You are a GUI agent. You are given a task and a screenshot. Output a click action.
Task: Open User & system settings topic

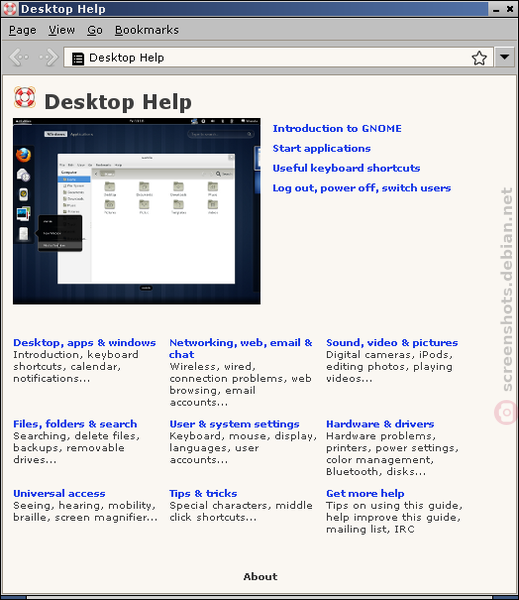(x=234, y=424)
